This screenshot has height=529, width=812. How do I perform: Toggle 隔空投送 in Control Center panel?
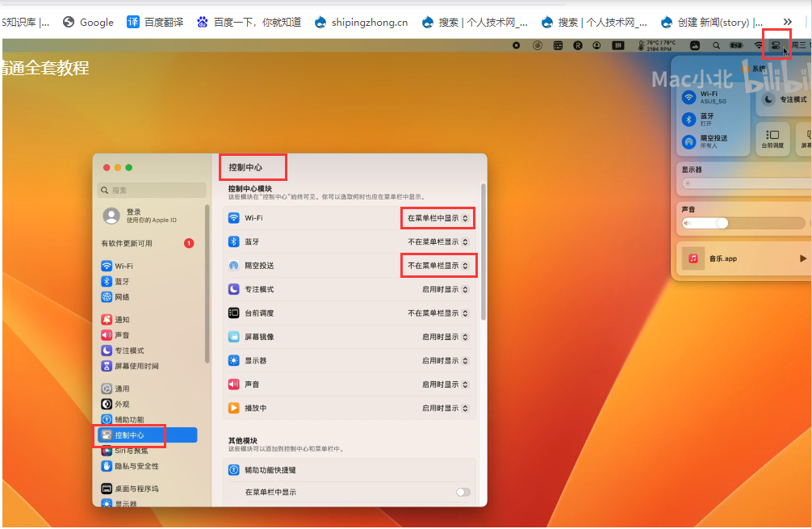point(689,141)
